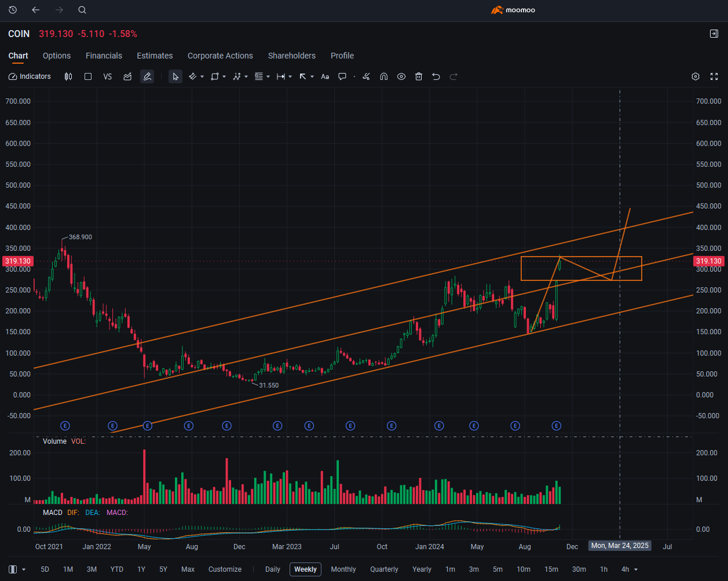Delete drawings with trash icon
This screenshot has width=728, height=581.
(x=419, y=76)
